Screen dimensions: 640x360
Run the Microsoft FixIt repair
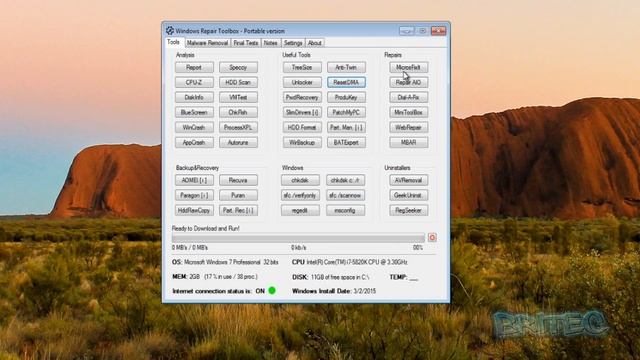tap(409, 67)
